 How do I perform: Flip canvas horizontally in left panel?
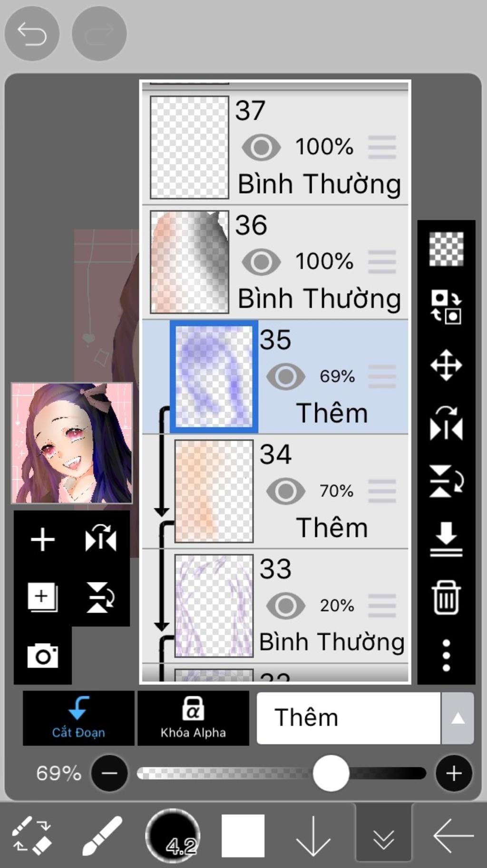pyautogui.click(x=101, y=539)
